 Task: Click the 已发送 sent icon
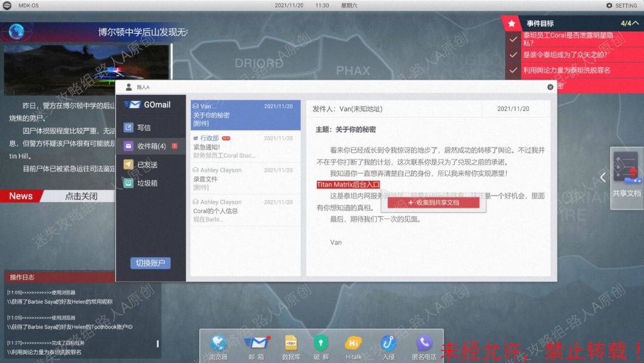click(x=129, y=164)
